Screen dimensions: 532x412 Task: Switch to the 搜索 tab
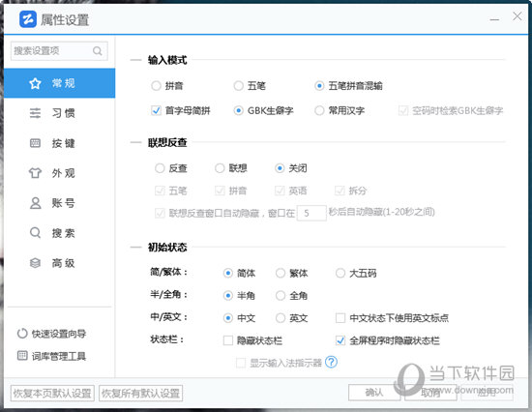point(60,233)
